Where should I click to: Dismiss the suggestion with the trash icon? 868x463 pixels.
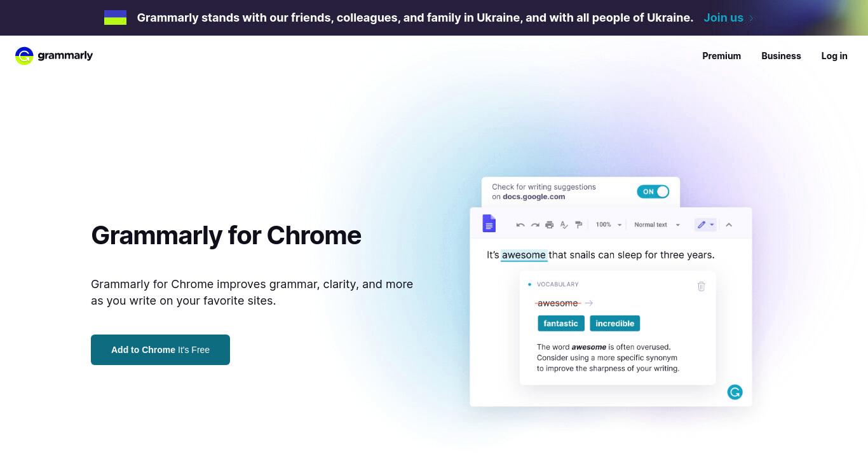coord(702,286)
